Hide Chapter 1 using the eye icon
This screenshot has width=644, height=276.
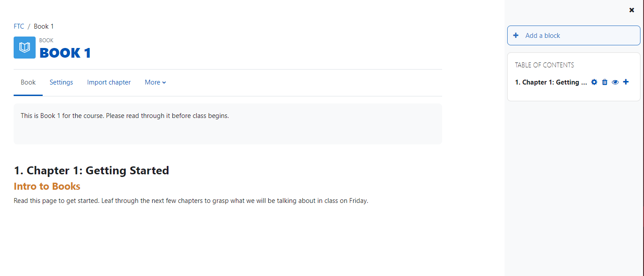click(615, 82)
